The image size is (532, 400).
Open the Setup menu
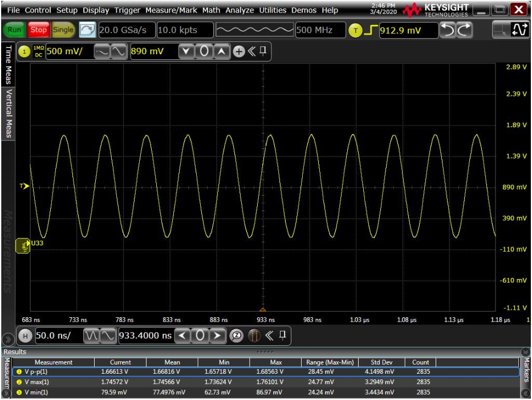pos(67,10)
